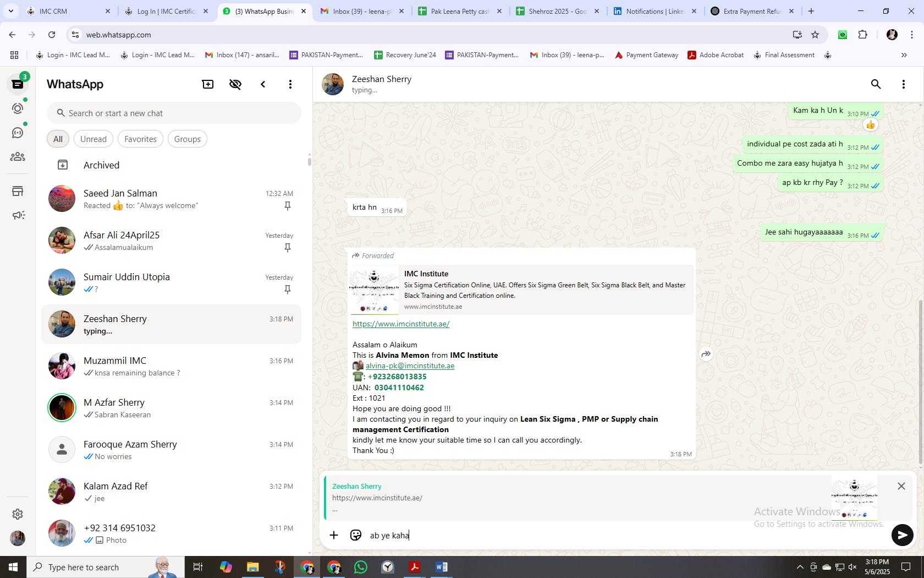Toggle the privacy blur eye icon

coord(235,84)
